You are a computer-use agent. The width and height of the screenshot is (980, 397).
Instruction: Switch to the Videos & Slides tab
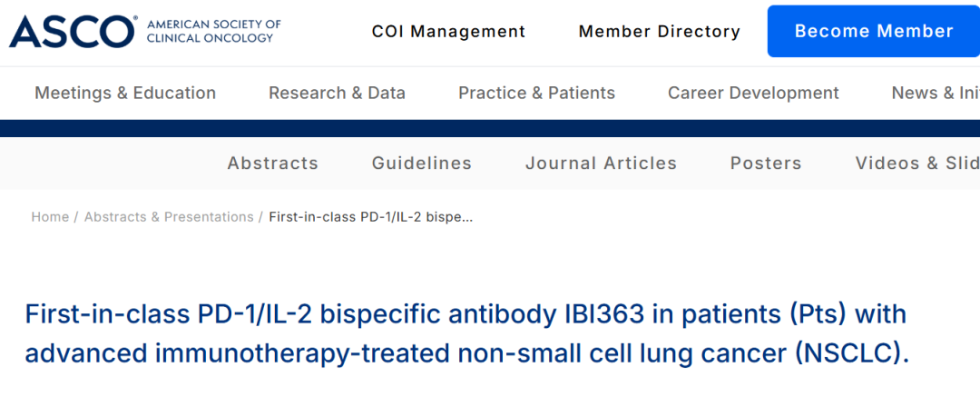tap(917, 164)
